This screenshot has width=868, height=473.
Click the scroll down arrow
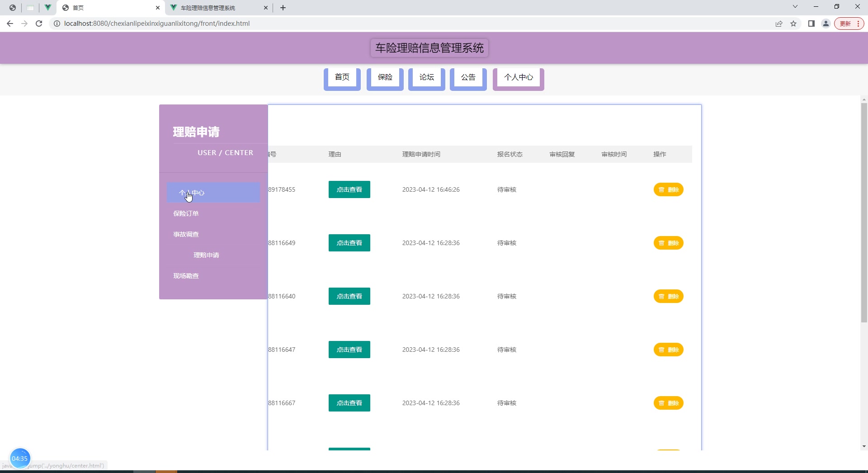tap(864, 446)
